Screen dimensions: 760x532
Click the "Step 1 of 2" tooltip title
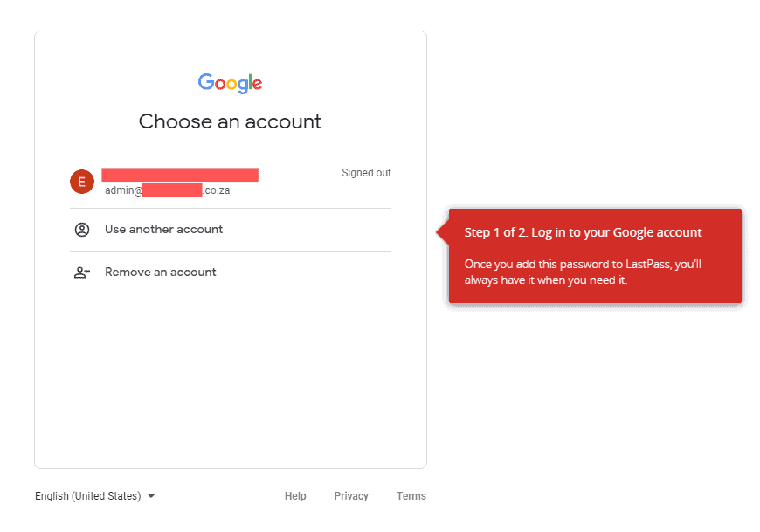click(583, 232)
